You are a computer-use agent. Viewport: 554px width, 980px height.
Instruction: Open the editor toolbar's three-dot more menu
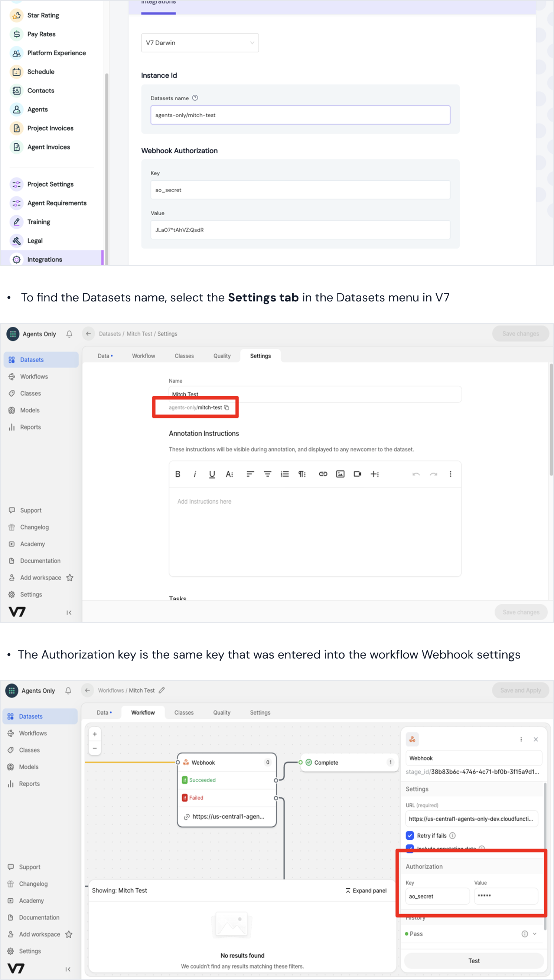[450, 474]
